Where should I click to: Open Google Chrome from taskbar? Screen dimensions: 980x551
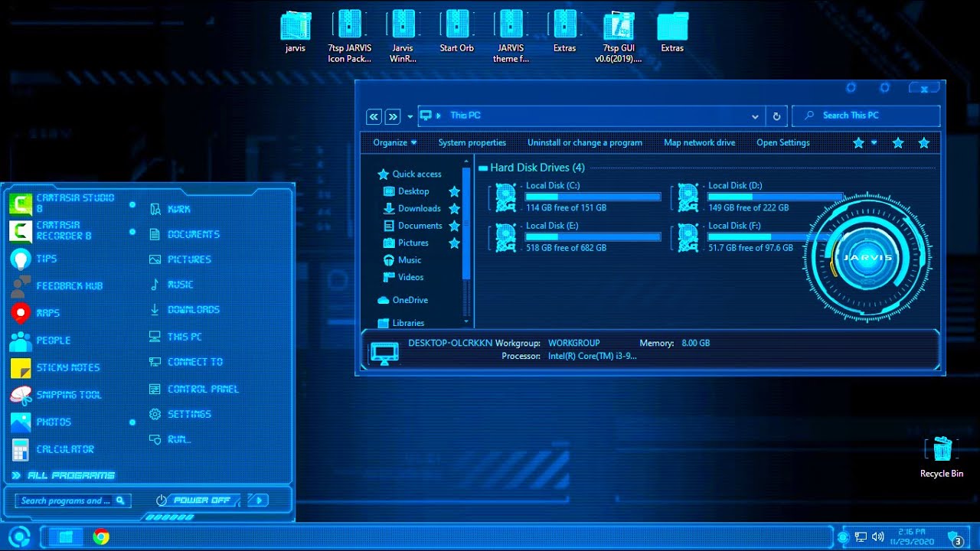click(101, 537)
